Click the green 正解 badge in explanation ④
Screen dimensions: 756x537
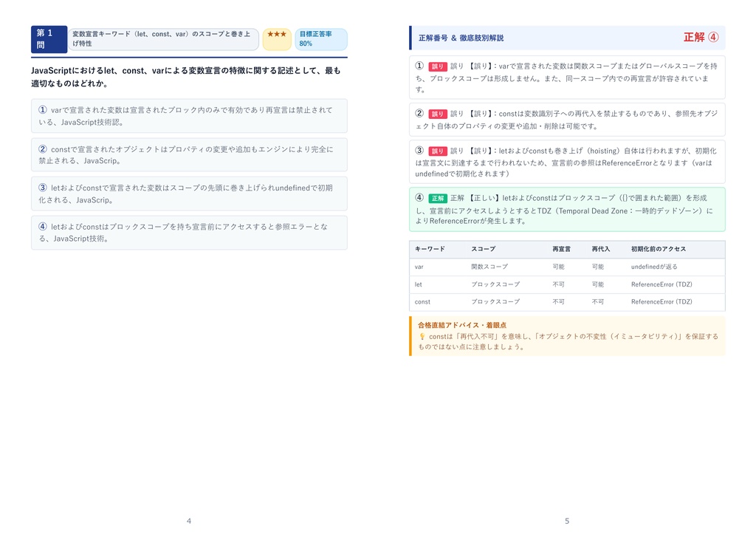coord(437,198)
